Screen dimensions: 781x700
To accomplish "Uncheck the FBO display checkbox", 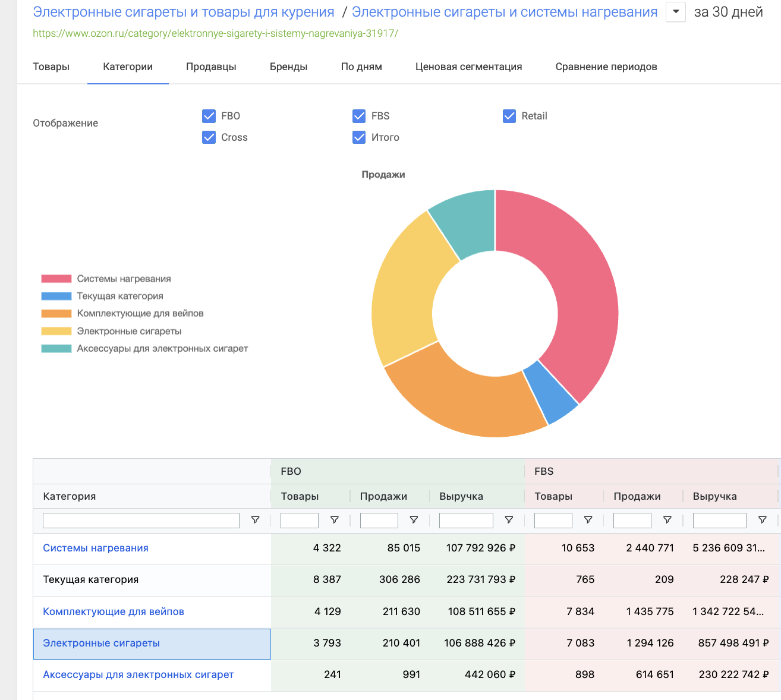I will (209, 116).
